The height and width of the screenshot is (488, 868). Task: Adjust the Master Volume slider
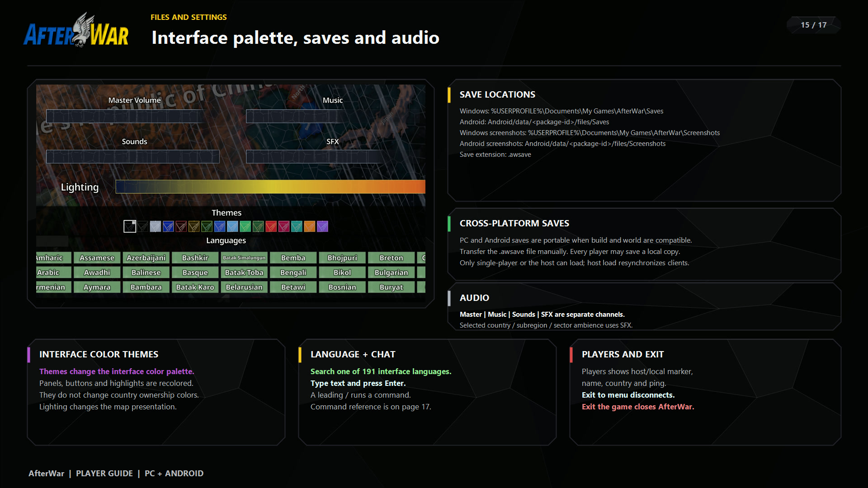point(132,116)
